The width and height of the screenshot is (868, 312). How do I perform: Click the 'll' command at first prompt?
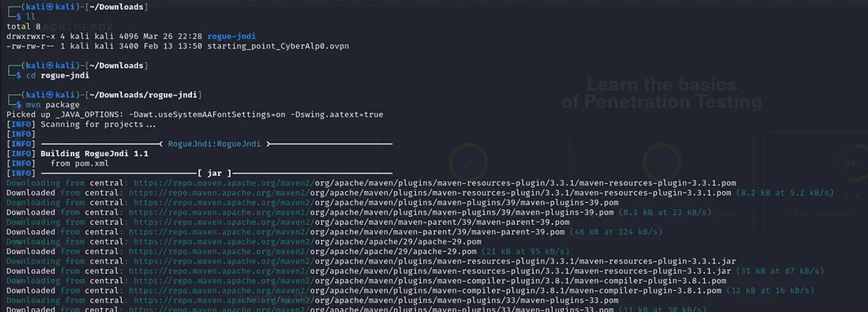[x=31, y=17]
